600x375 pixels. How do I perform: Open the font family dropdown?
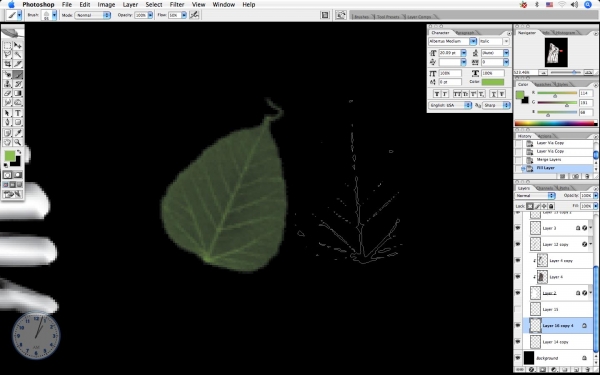[x=473, y=41]
